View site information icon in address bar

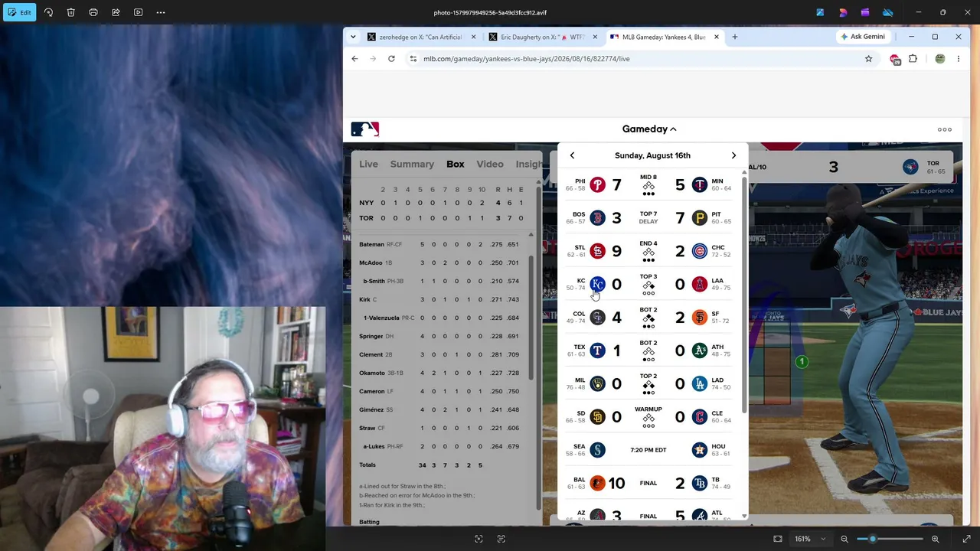(x=413, y=58)
